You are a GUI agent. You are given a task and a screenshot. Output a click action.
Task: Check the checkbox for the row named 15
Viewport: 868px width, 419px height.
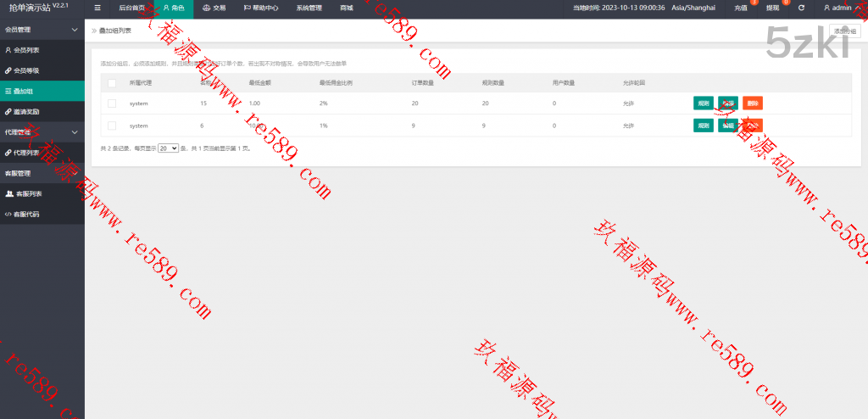point(112,103)
